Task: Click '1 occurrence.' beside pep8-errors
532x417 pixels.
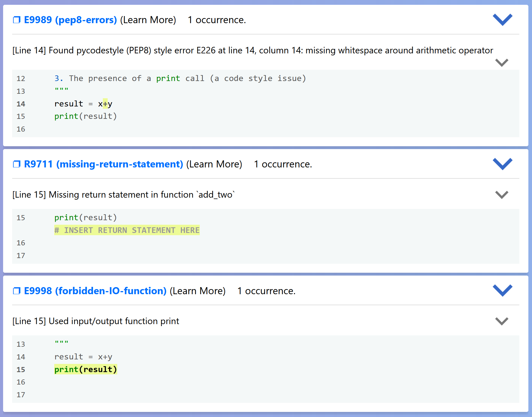Action: [217, 20]
